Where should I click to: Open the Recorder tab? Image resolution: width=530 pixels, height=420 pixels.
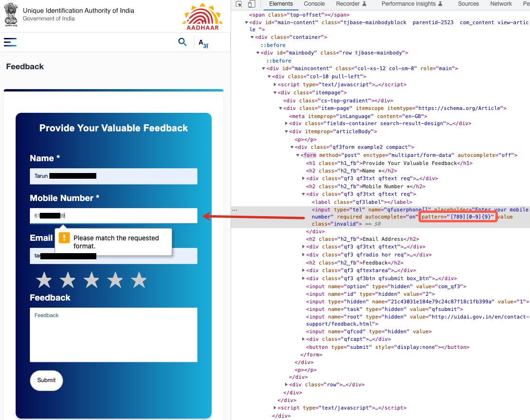coord(351,4)
